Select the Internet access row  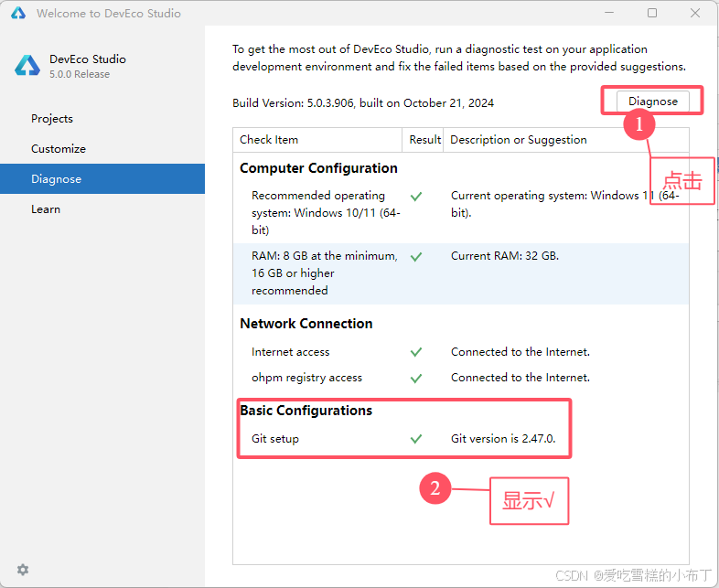(x=461, y=352)
